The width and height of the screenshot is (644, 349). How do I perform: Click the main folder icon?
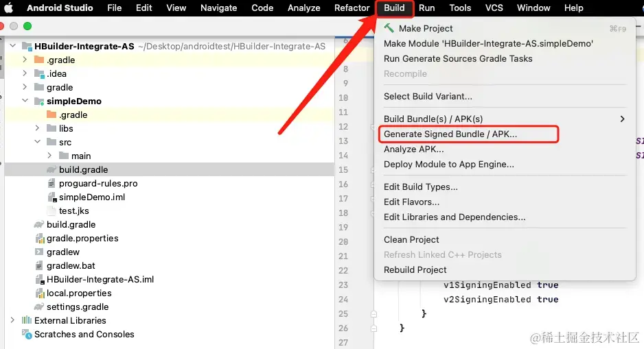[x=64, y=156]
